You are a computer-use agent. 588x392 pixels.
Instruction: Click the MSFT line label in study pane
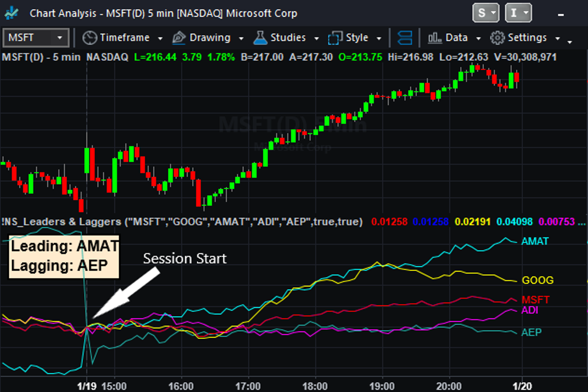[536, 300]
